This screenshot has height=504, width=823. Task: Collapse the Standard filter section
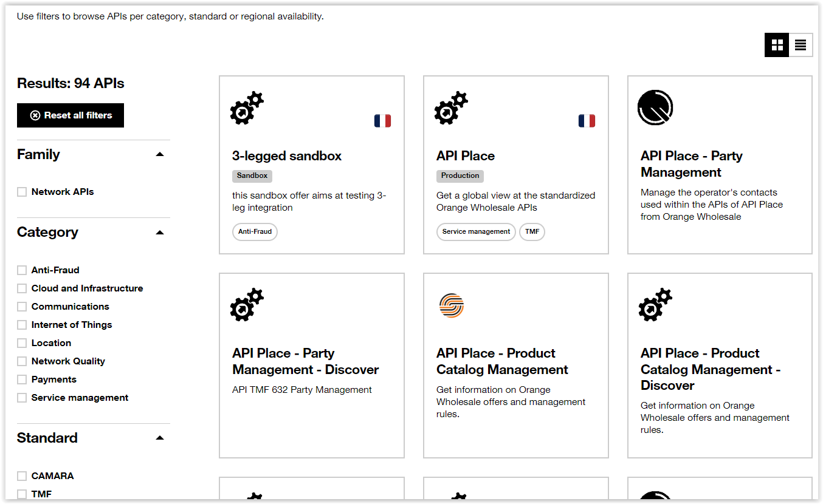(160, 438)
